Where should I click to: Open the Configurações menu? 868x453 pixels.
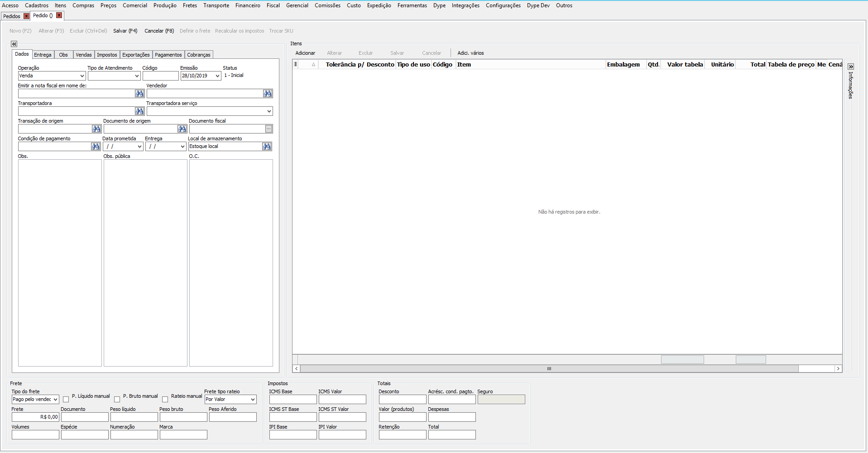coord(503,5)
